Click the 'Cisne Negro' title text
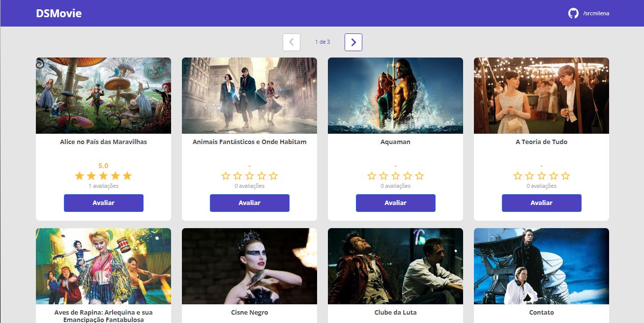Viewport: 644px width, 323px height. click(249, 313)
